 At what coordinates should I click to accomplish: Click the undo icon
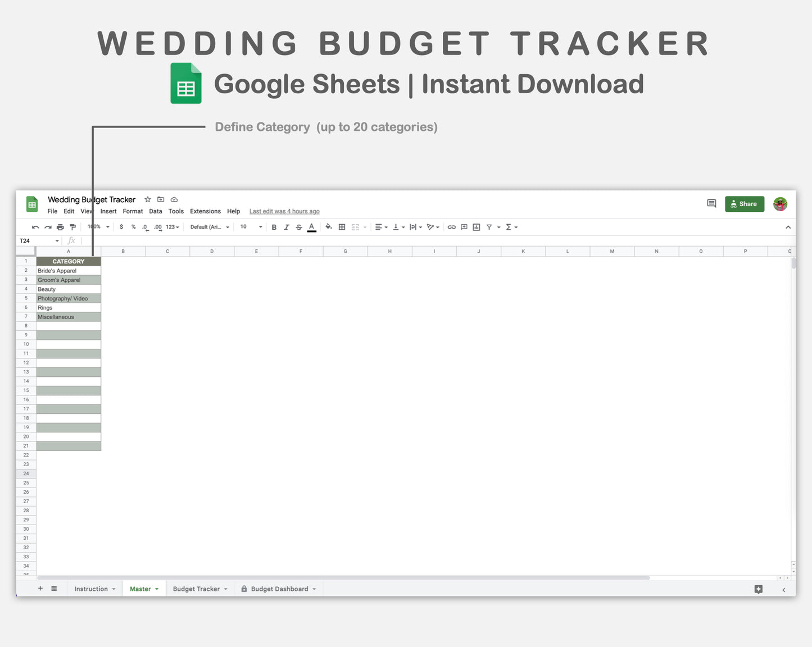click(35, 227)
